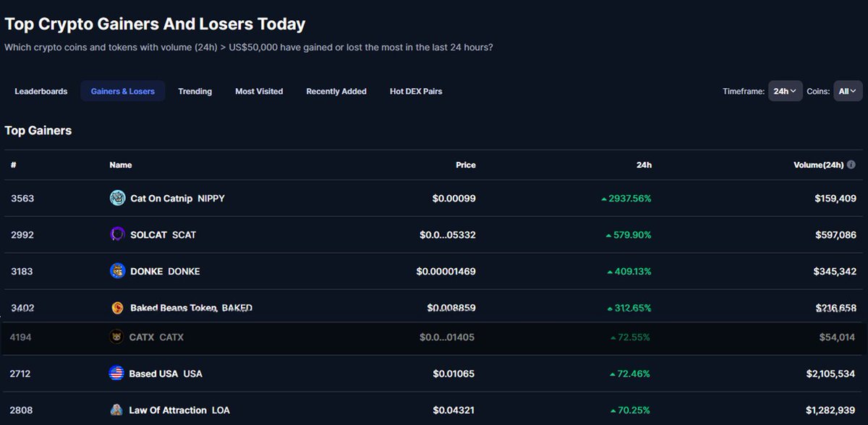The width and height of the screenshot is (868, 425).
Task: Click the $0.00099 price
Action: point(454,198)
